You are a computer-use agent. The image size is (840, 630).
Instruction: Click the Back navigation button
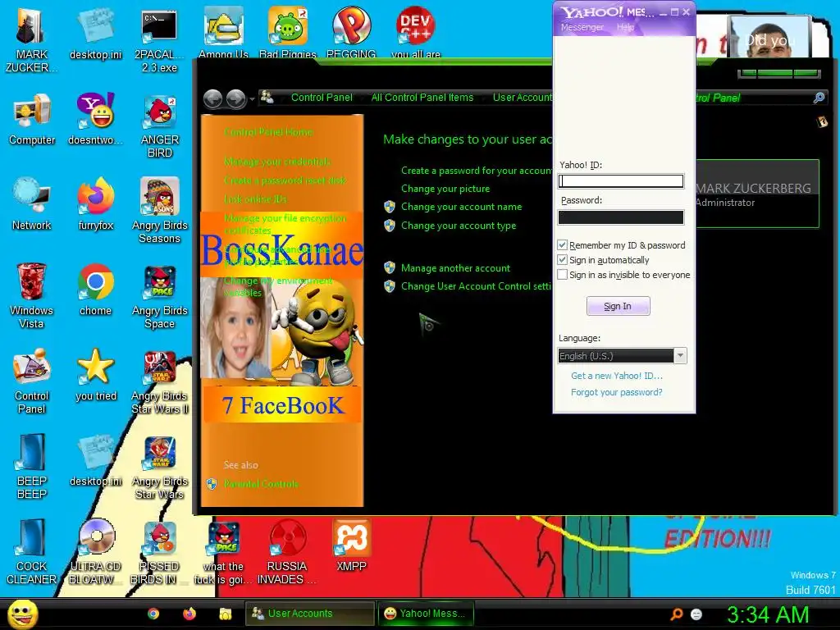point(212,98)
